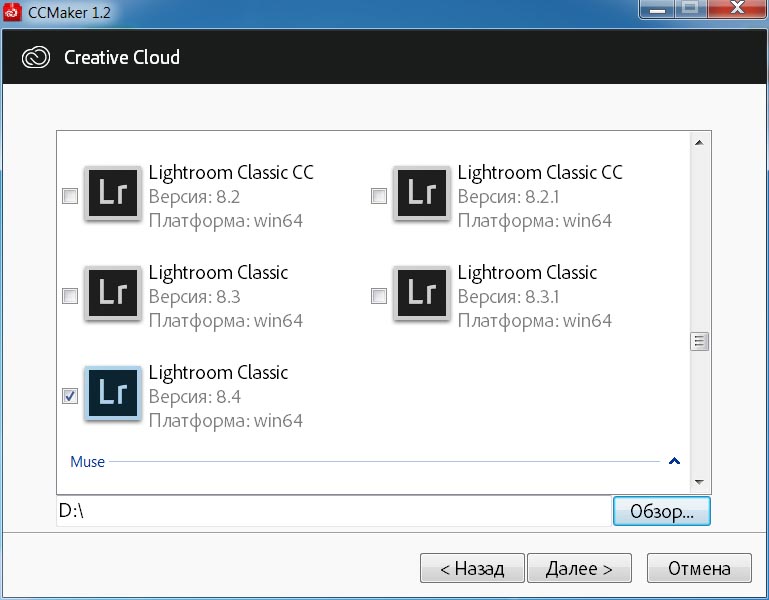Click the scrollbar down arrow
This screenshot has height=600, width=769.
(x=699, y=482)
